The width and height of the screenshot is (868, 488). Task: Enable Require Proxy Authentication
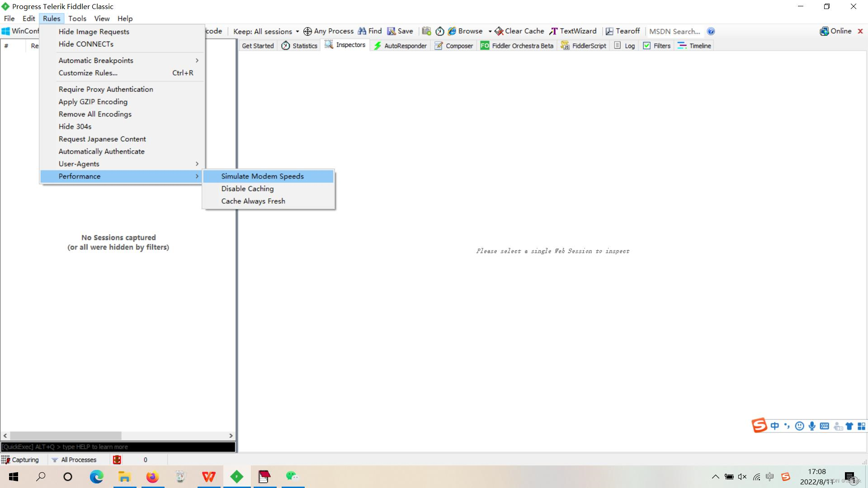pyautogui.click(x=123, y=89)
